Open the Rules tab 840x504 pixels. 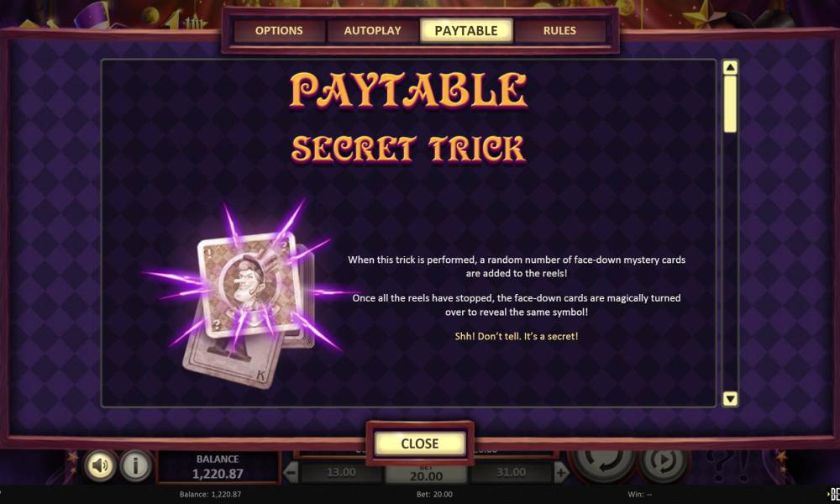pos(559,30)
